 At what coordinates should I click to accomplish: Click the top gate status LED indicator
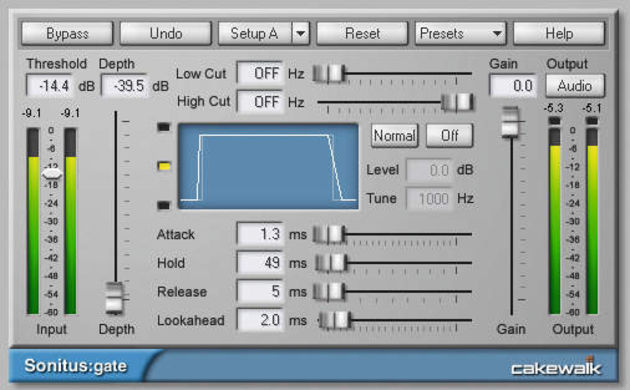click(164, 127)
